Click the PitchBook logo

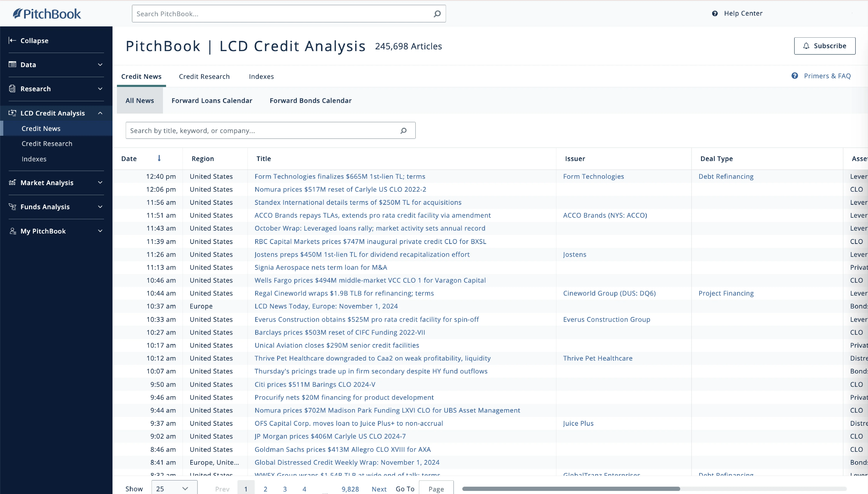(47, 13)
